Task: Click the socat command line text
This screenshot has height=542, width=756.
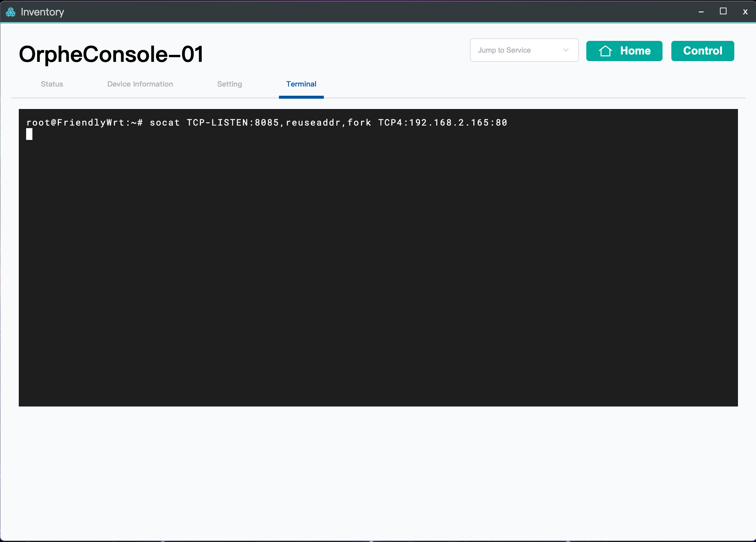Action: point(328,123)
